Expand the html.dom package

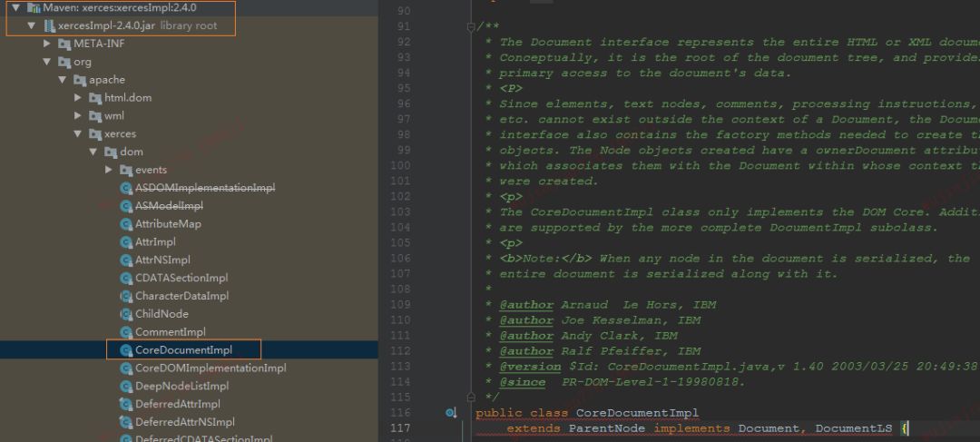click(x=78, y=98)
